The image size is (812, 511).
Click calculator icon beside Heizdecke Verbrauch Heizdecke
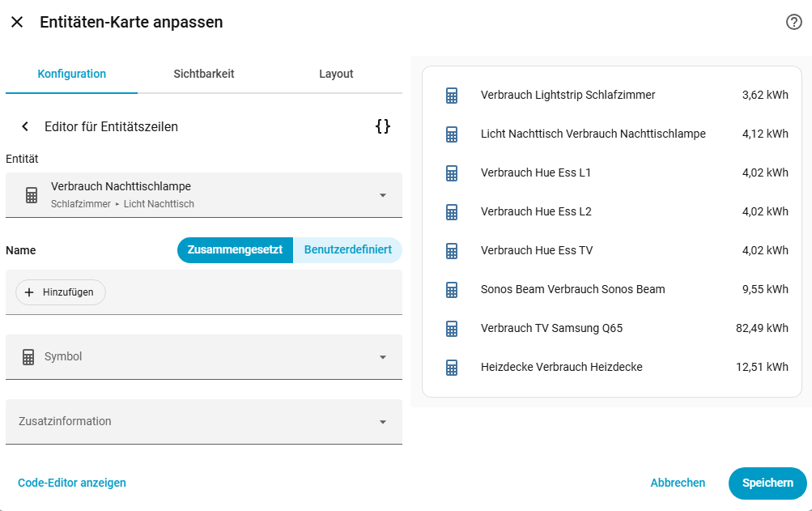[452, 367]
